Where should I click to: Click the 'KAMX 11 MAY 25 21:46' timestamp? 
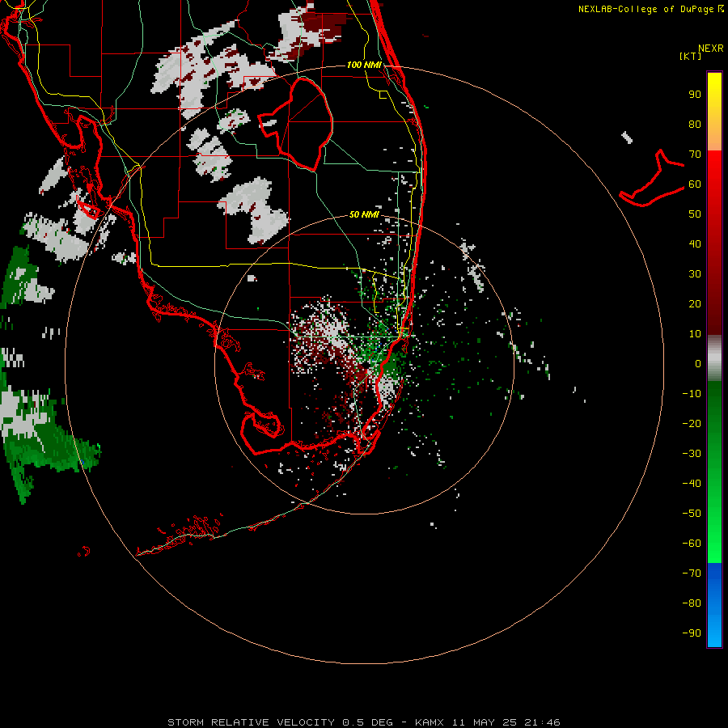pos(488,722)
